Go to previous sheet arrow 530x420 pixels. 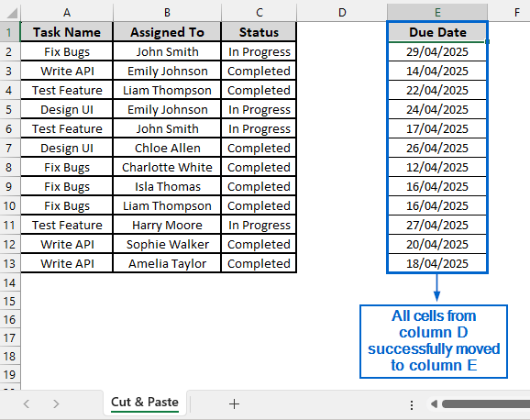[x=27, y=403]
